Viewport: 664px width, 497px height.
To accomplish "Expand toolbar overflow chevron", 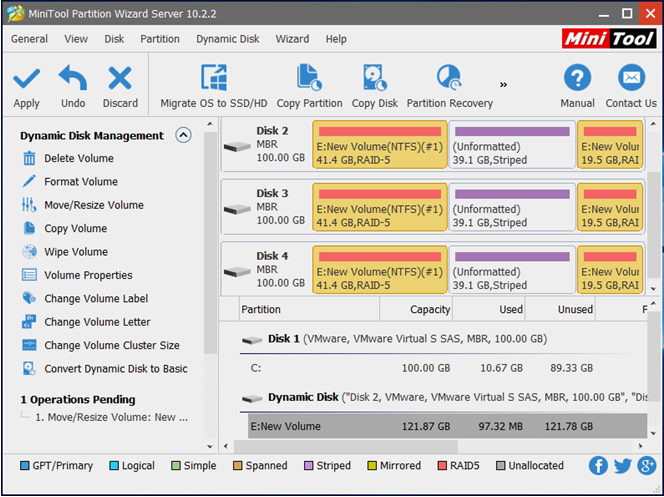I will pyautogui.click(x=503, y=85).
